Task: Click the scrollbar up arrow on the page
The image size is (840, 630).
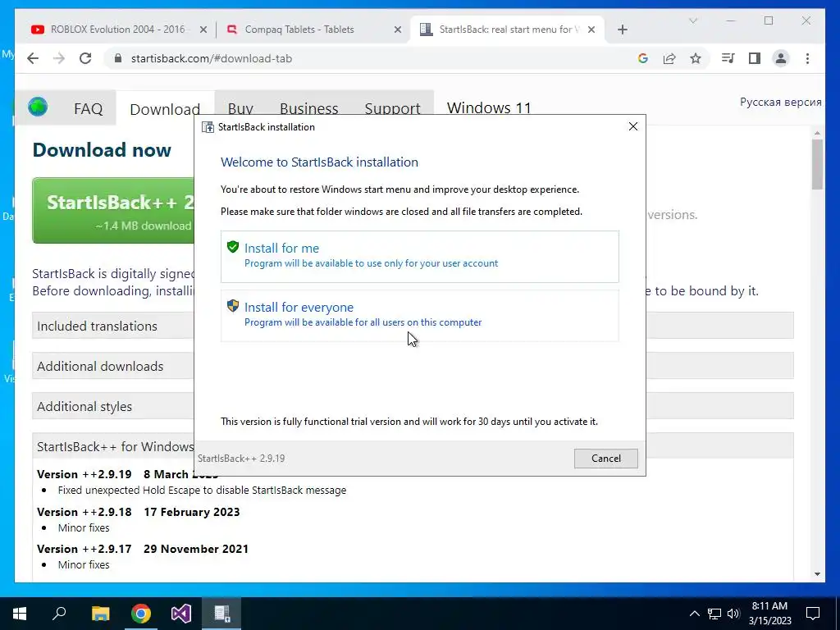Action: point(817,132)
